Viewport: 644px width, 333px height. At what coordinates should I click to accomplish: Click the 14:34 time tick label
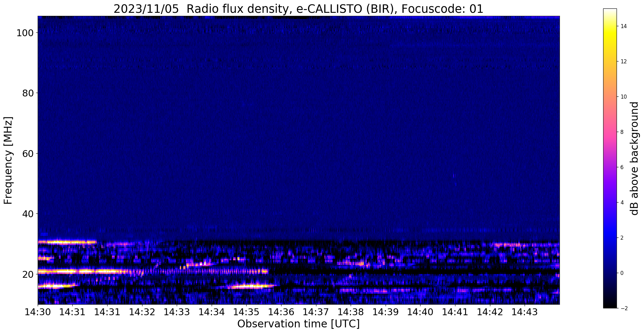pyautogui.click(x=212, y=312)
